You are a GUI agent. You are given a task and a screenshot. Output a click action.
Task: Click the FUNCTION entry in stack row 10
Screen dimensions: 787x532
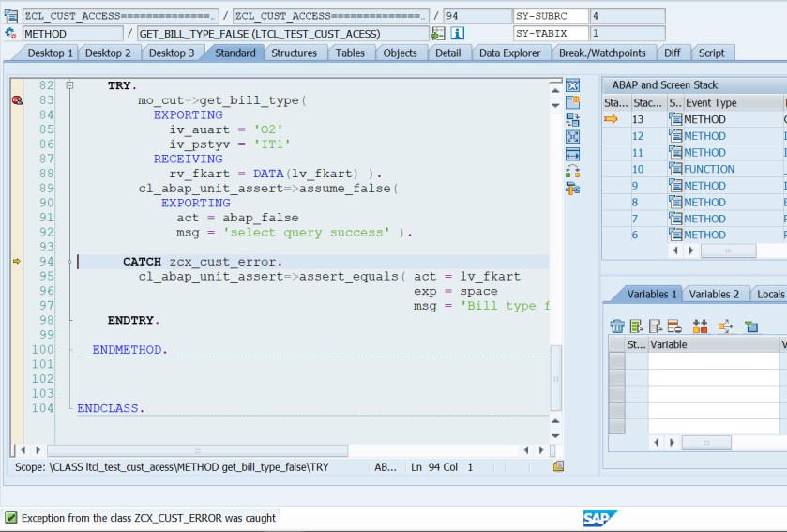coord(709,170)
